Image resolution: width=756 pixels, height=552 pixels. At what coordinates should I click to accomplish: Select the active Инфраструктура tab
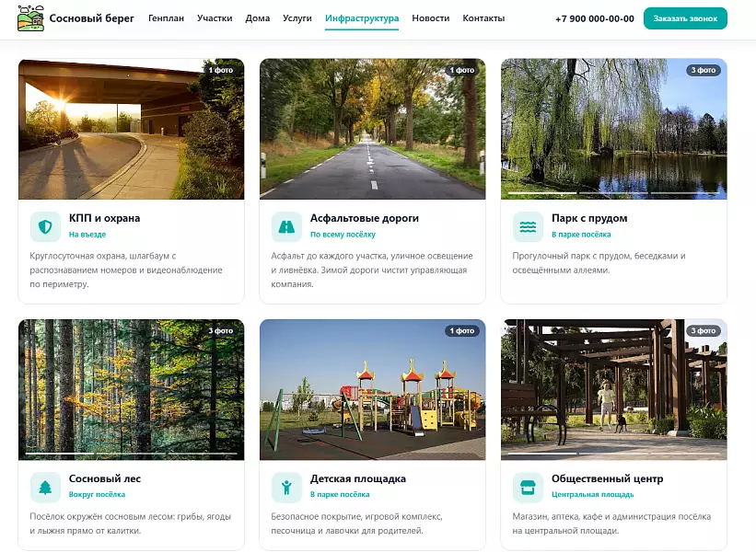click(x=362, y=18)
